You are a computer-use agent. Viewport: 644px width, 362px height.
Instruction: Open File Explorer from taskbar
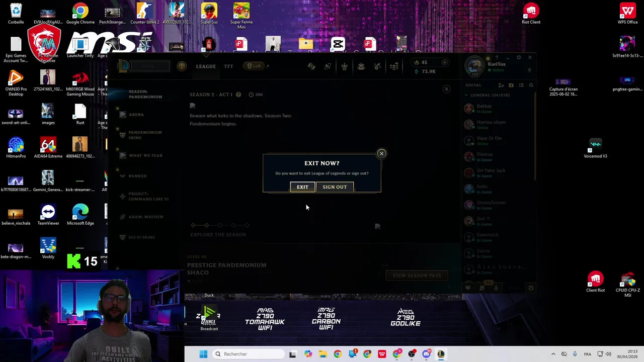tap(323, 354)
